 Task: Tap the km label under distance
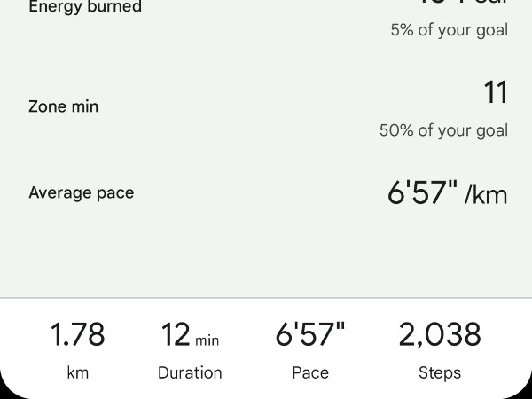pyautogui.click(x=78, y=373)
